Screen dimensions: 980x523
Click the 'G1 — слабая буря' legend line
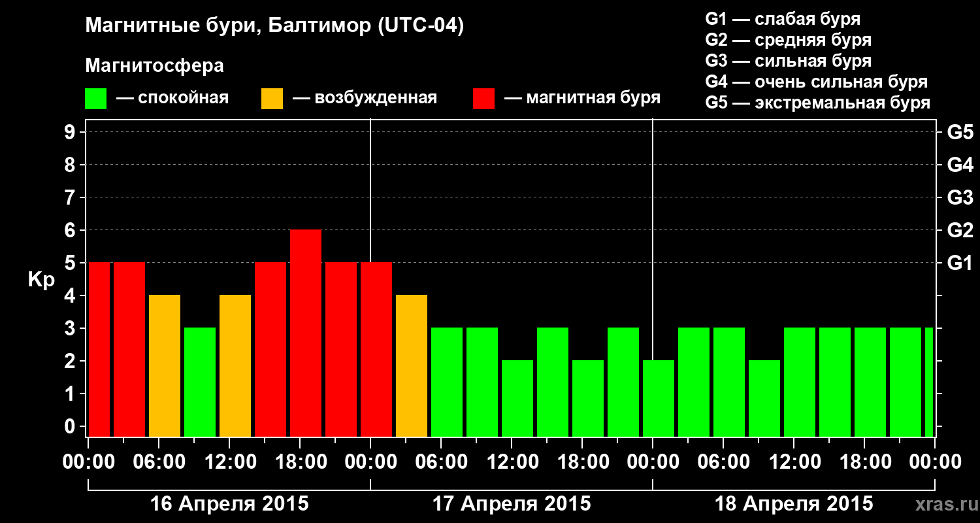click(783, 19)
